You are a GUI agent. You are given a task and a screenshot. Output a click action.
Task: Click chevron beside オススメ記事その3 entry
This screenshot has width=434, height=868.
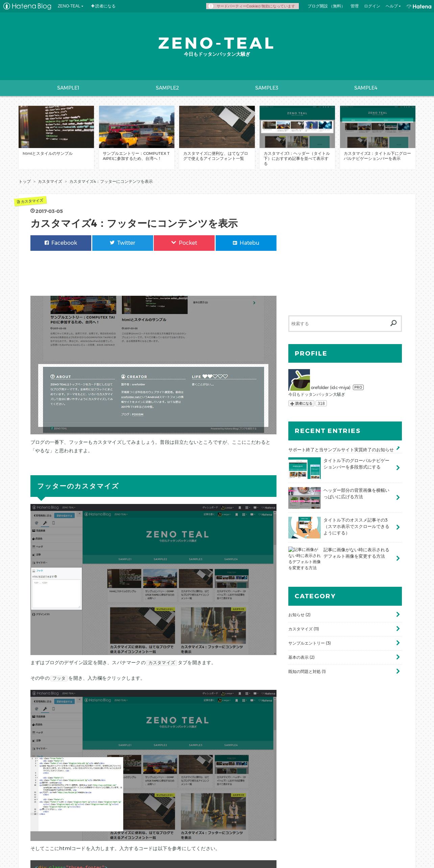398,527
